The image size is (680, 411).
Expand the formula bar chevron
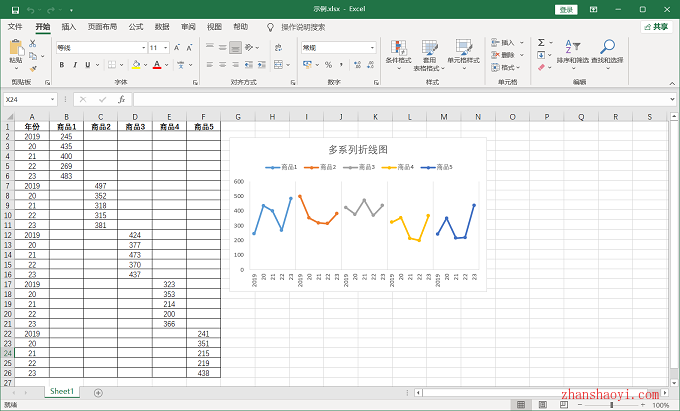pyautogui.click(x=672, y=100)
